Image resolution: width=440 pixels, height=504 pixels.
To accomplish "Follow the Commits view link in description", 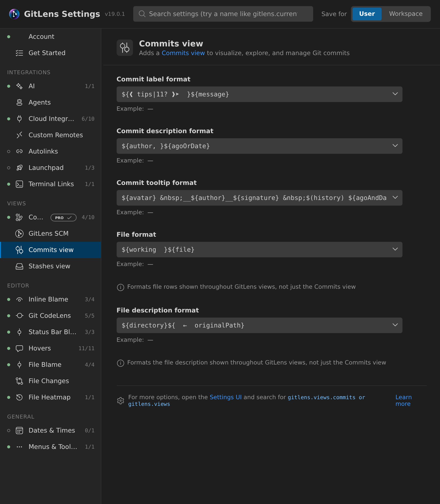I will [x=183, y=53].
